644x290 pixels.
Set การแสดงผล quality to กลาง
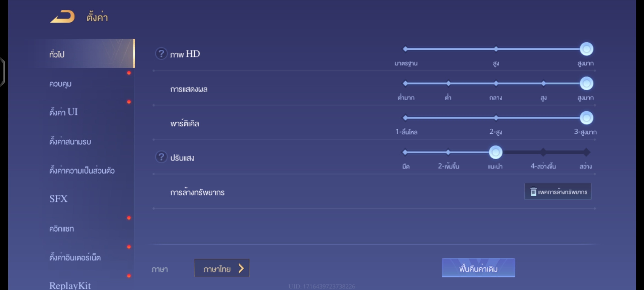point(496,83)
